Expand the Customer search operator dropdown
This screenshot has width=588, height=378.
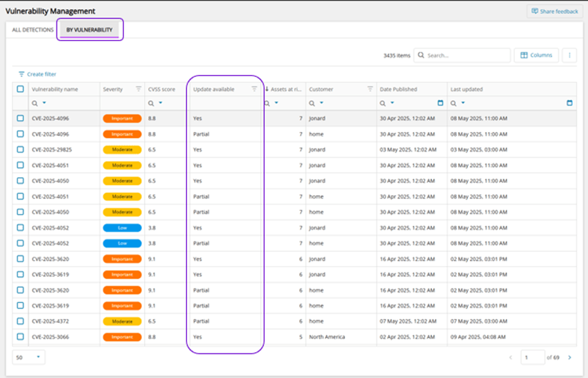pyautogui.click(x=321, y=103)
